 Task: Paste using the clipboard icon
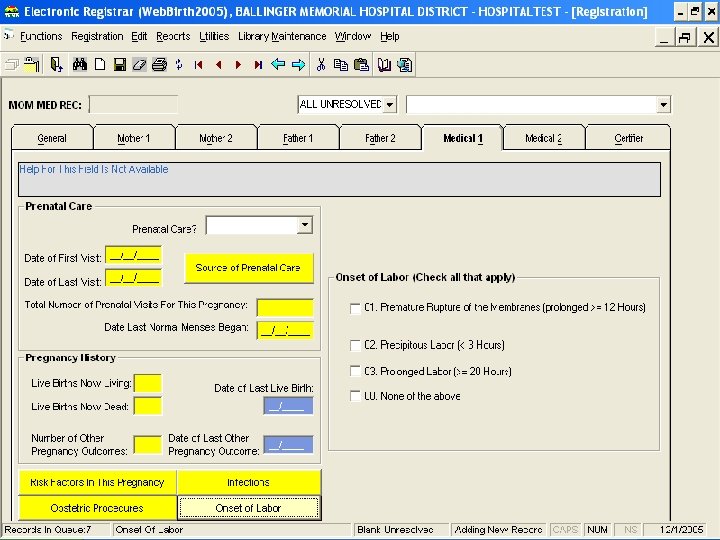(361, 65)
